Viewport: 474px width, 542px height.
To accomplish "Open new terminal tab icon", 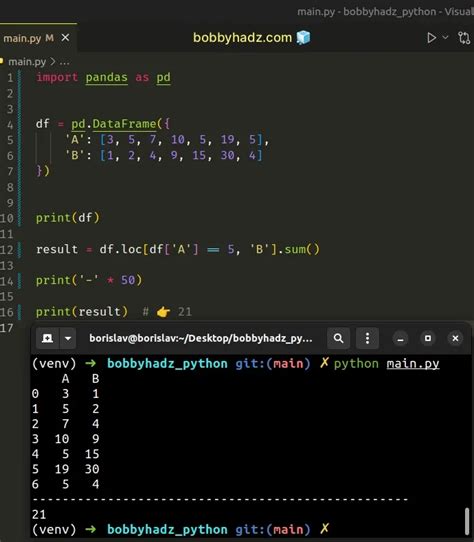I will point(47,338).
